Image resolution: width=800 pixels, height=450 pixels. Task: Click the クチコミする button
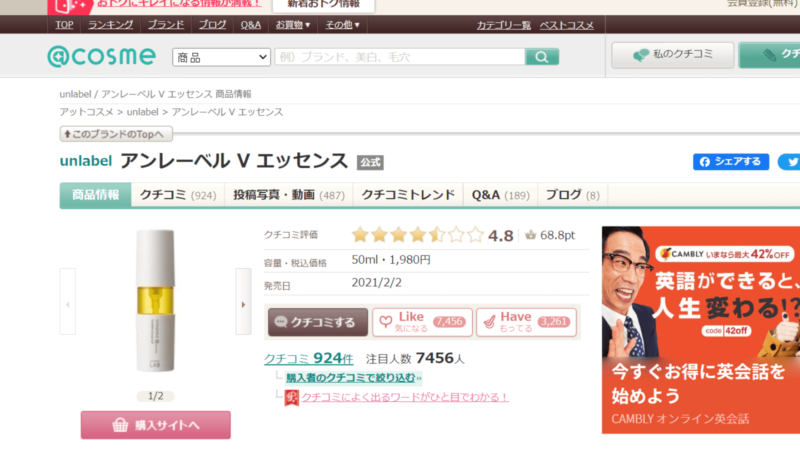pyautogui.click(x=318, y=322)
